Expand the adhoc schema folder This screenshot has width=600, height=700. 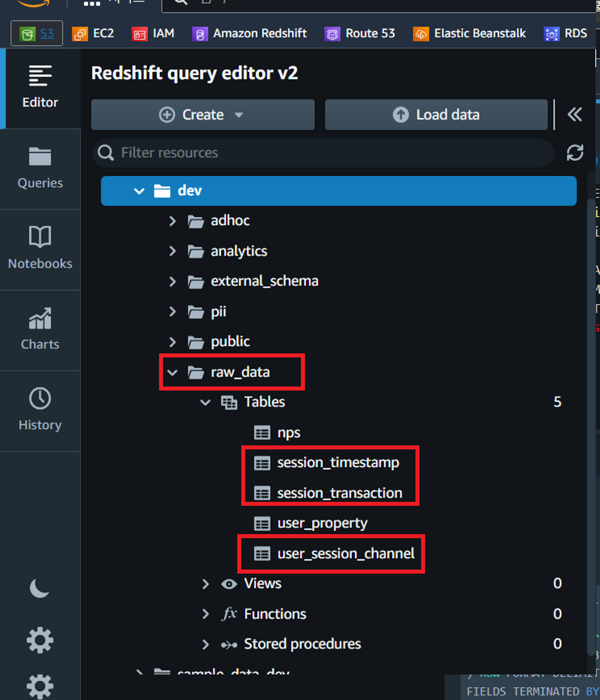[x=172, y=221]
